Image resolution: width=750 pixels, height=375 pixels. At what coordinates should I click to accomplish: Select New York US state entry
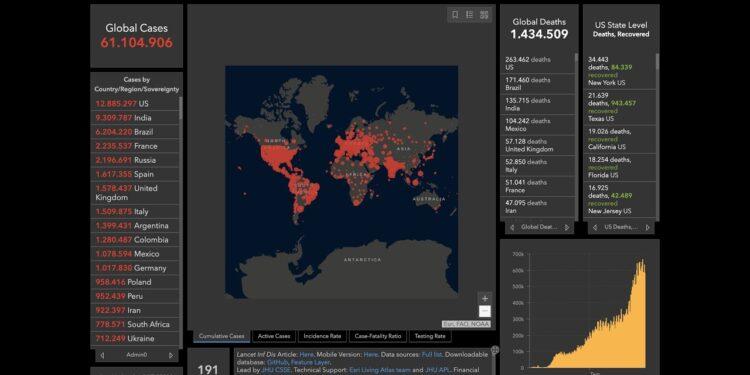click(620, 71)
